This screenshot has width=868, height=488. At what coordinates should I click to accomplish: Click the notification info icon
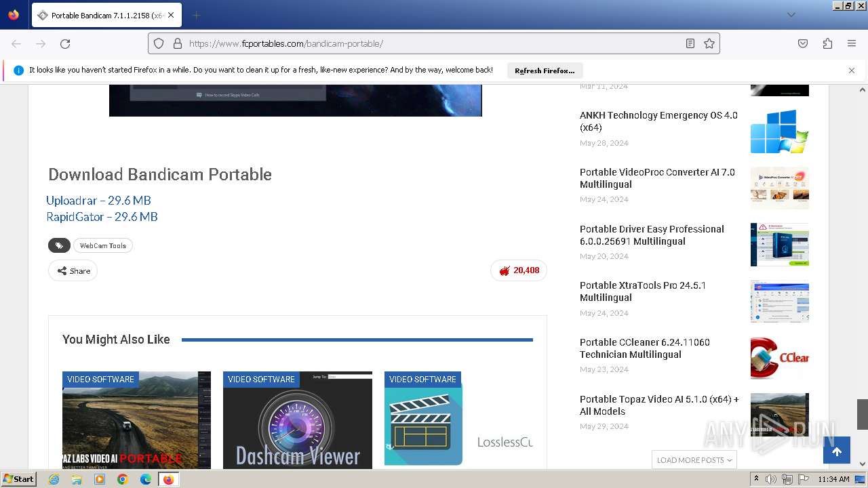pyautogui.click(x=18, y=70)
